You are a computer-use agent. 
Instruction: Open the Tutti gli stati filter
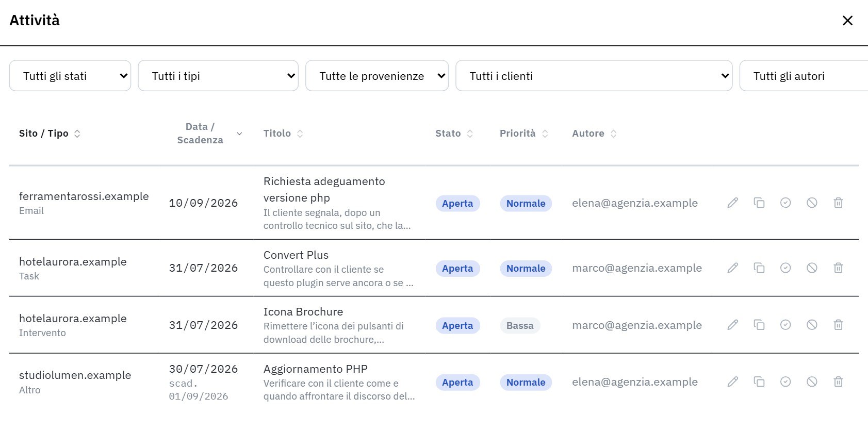70,76
